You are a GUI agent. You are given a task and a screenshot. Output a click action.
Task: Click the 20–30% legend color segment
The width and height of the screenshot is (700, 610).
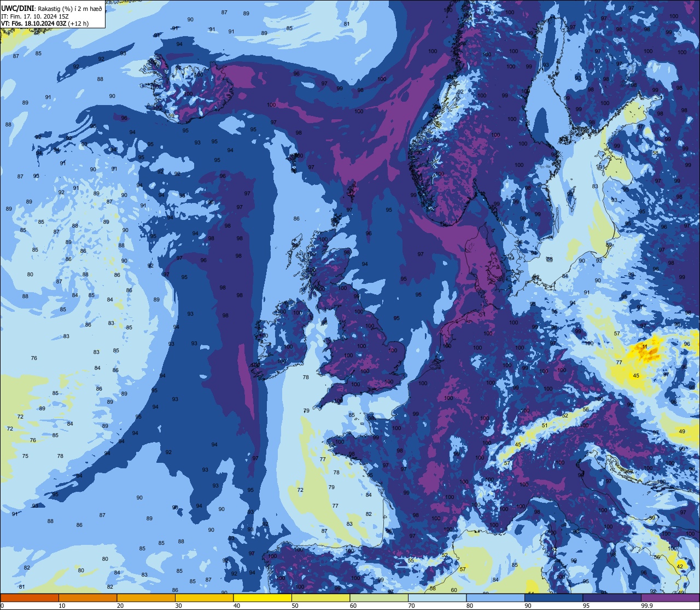tap(146, 597)
